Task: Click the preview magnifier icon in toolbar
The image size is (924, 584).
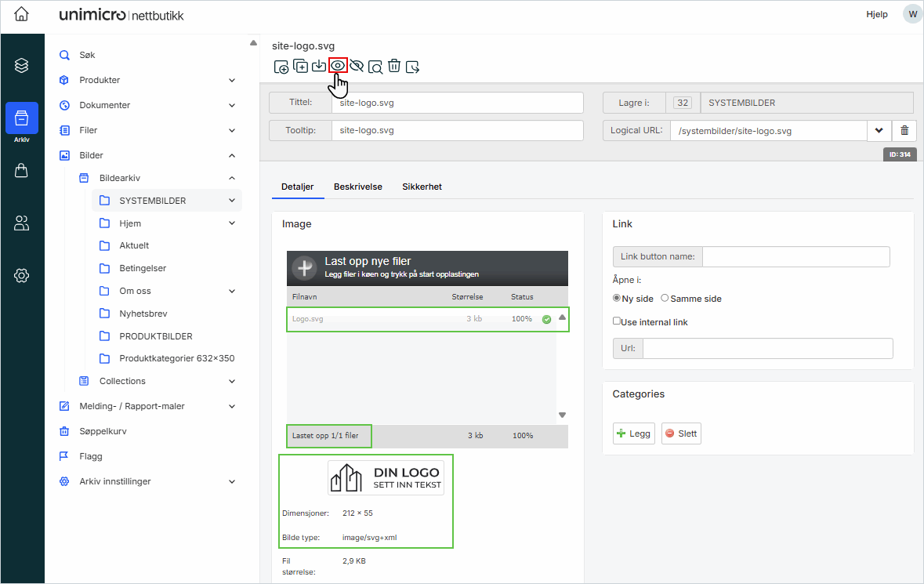Action: [375, 67]
